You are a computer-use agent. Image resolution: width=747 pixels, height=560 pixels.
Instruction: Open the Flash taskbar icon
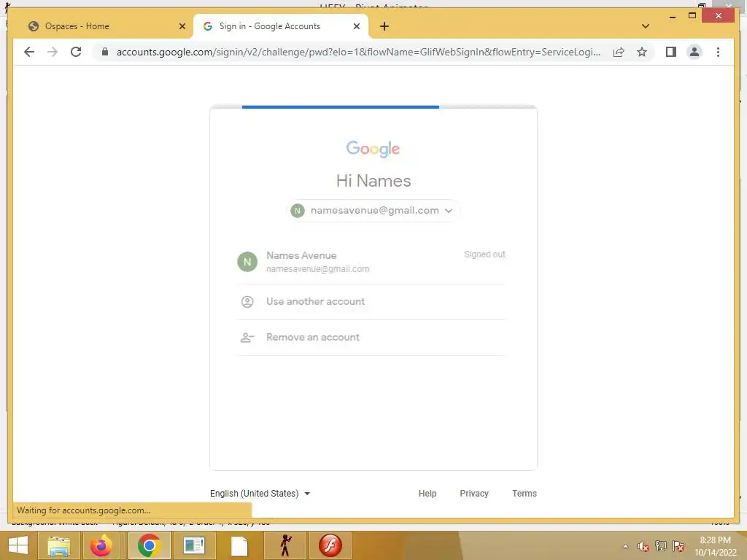tap(330, 545)
